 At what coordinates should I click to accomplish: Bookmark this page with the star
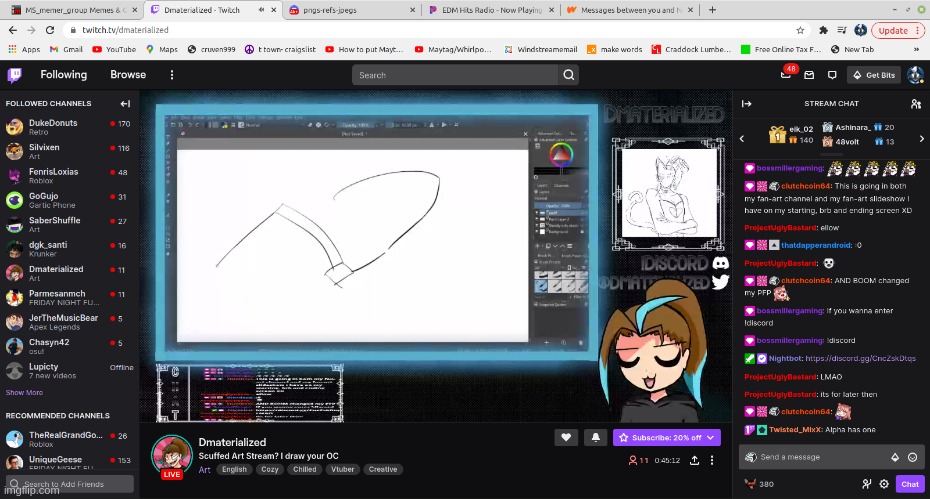tap(800, 30)
